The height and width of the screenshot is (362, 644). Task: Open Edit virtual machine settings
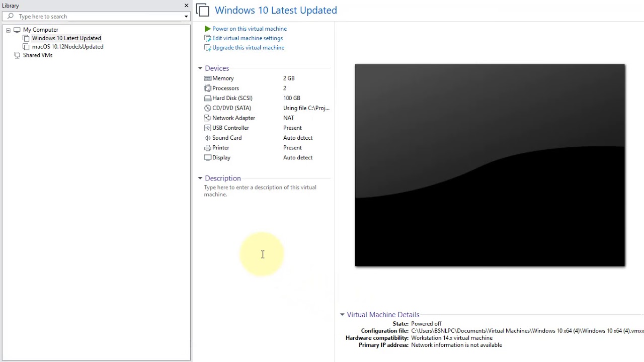[x=248, y=38]
